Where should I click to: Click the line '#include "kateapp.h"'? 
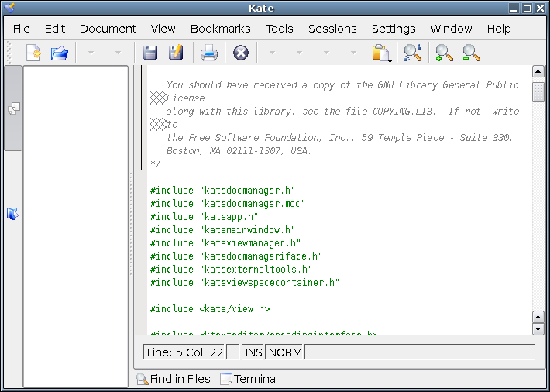(x=205, y=217)
